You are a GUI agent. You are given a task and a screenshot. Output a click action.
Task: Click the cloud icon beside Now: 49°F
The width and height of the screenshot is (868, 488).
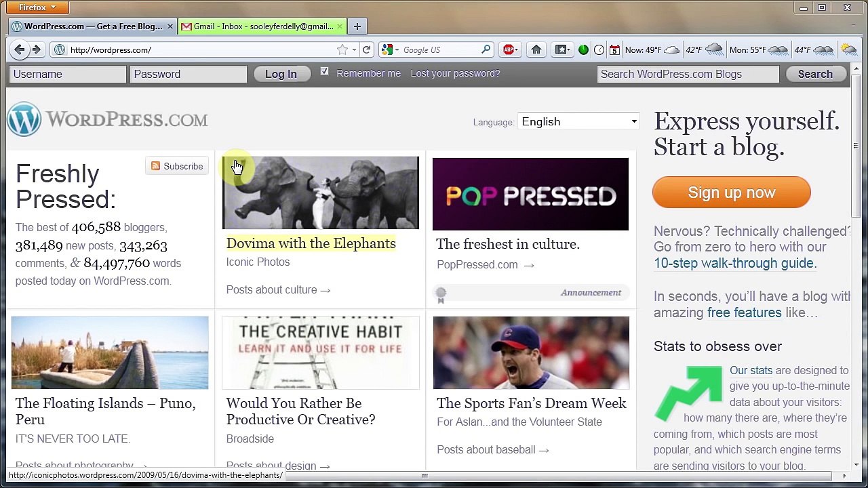tap(671, 49)
